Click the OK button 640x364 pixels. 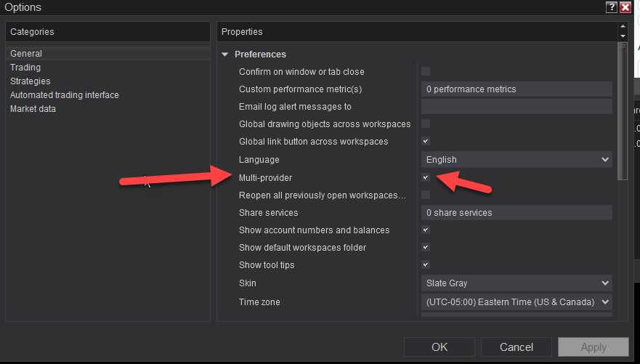click(x=440, y=347)
